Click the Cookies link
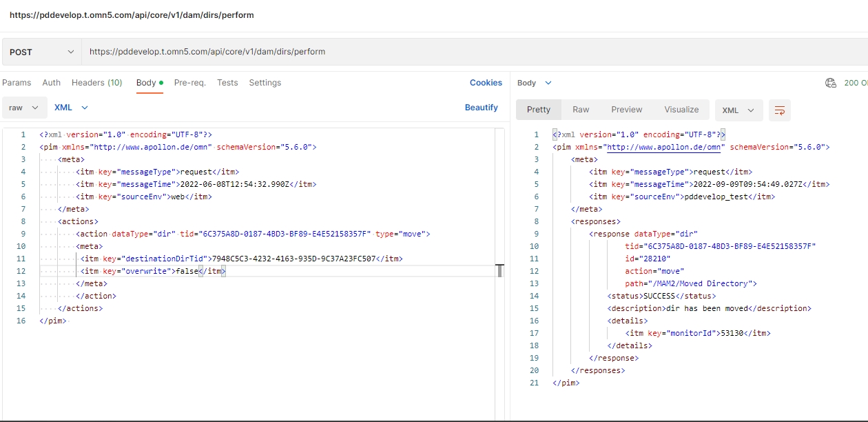The width and height of the screenshot is (868, 422). click(486, 83)
